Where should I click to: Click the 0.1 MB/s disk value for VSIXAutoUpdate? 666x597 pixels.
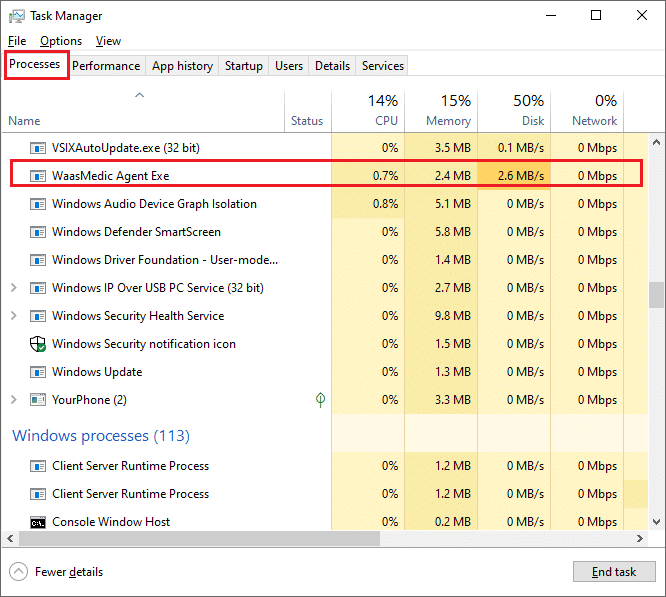coord(521,148)
